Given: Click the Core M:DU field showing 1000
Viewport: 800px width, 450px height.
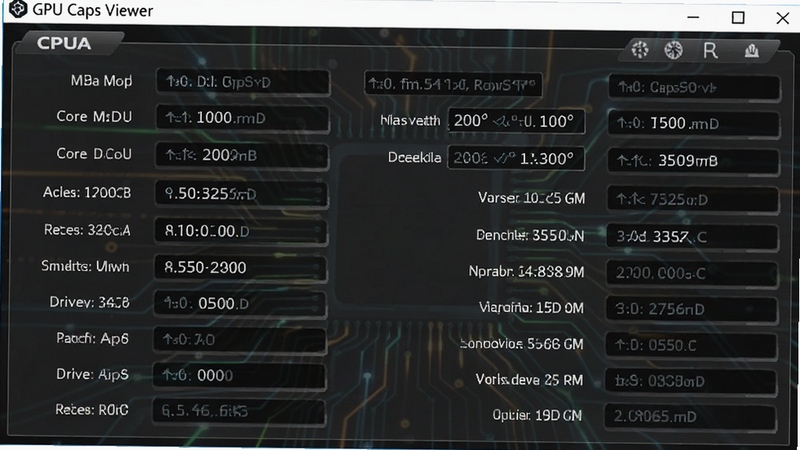Looking at the screenshot, I should 243,118.
